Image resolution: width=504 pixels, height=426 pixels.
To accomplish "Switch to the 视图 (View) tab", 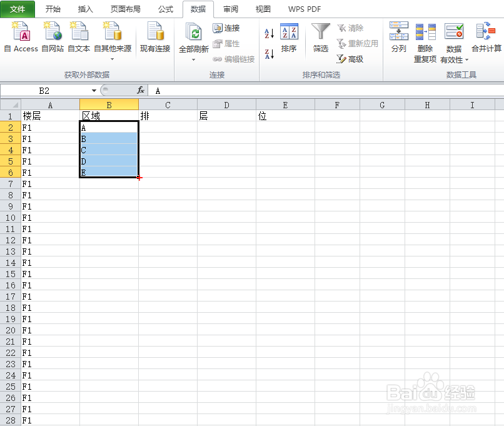I will [263, 9].
